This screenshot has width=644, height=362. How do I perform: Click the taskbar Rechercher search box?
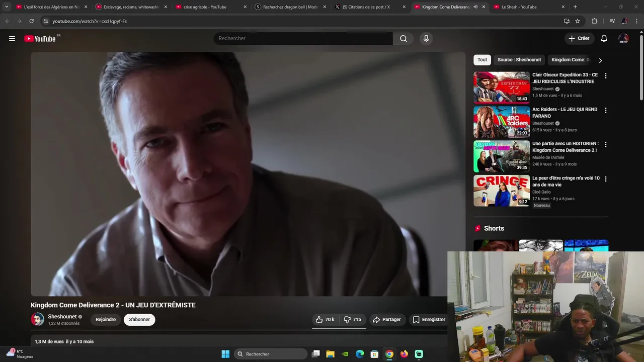point(271,354)
